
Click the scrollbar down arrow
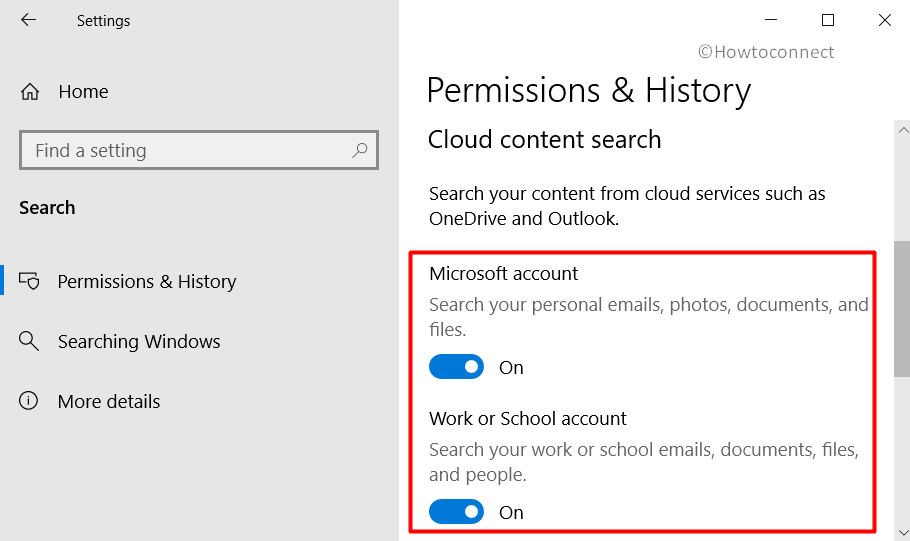point(902,532)
